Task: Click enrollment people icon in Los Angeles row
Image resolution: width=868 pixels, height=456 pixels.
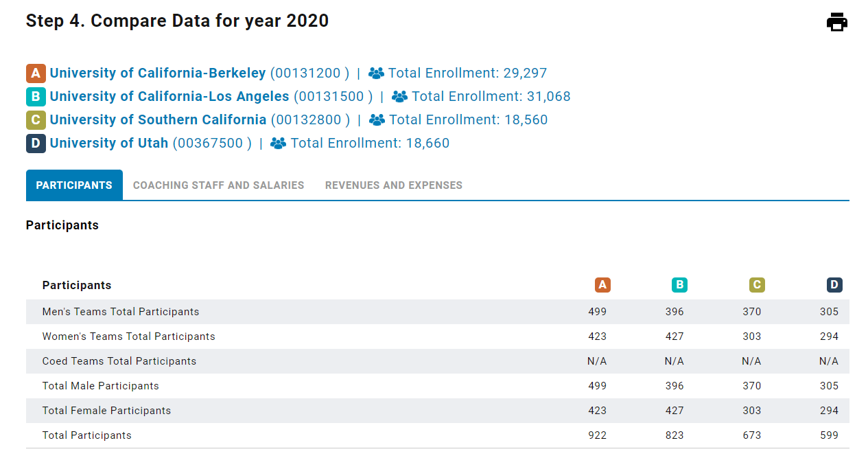Action: point(399,97)
